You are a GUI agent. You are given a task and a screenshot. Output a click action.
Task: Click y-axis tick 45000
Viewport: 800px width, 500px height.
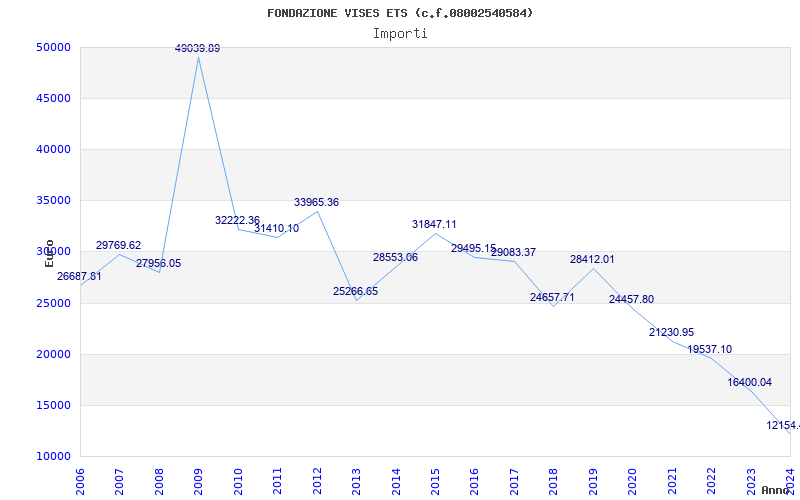coord(53,98)
